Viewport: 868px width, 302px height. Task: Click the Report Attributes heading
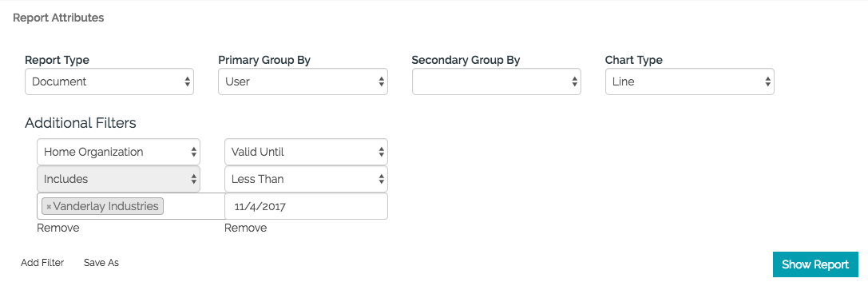(58, 18)
